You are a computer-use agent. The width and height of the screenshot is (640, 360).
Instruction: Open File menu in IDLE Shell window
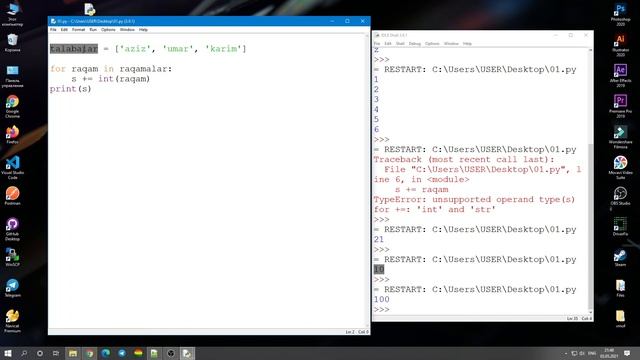(377, 44)
